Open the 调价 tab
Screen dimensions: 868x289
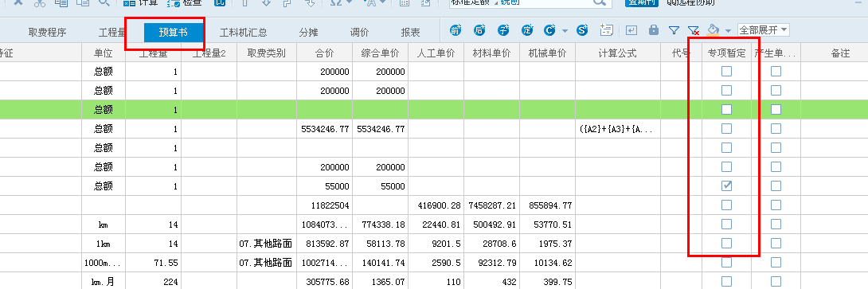tap(359, 32)
